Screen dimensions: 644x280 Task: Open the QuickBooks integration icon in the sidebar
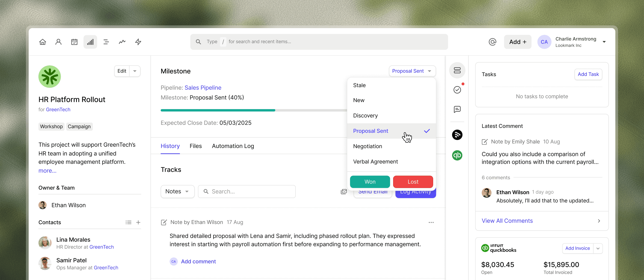coord(457,155)
